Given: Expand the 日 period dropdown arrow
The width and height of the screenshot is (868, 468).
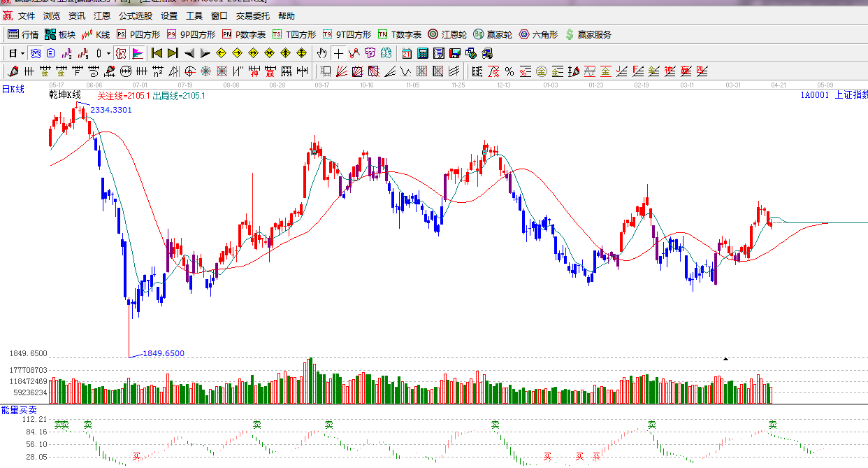Looking at the screenshot, I should [x=22, y=53].
